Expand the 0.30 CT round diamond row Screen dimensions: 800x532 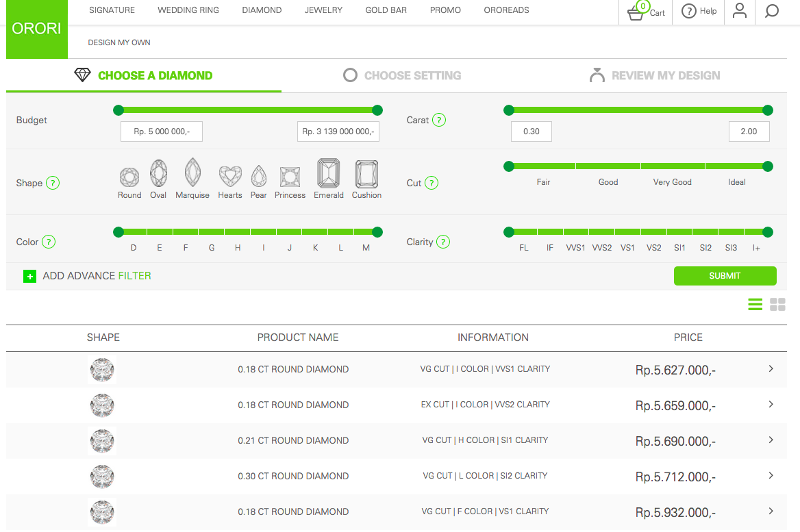tap(771, 476)
